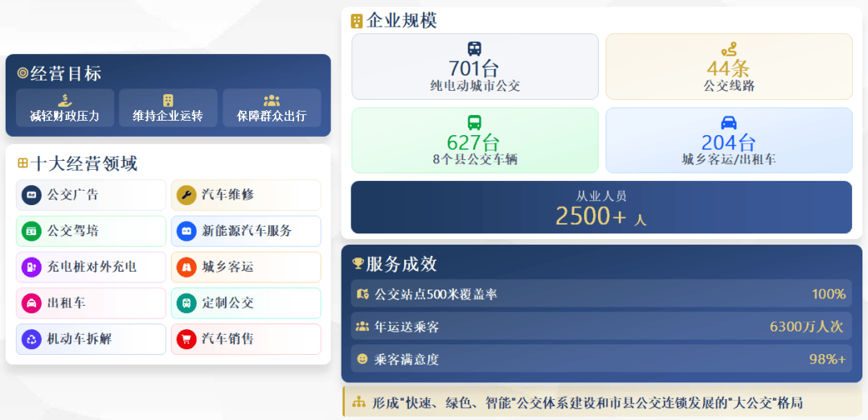Click the wrench icon beside 汽车维修

click(186, 195)
